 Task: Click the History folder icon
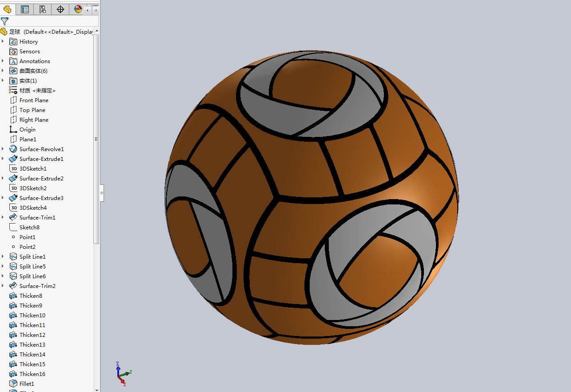tap(13, 41)
